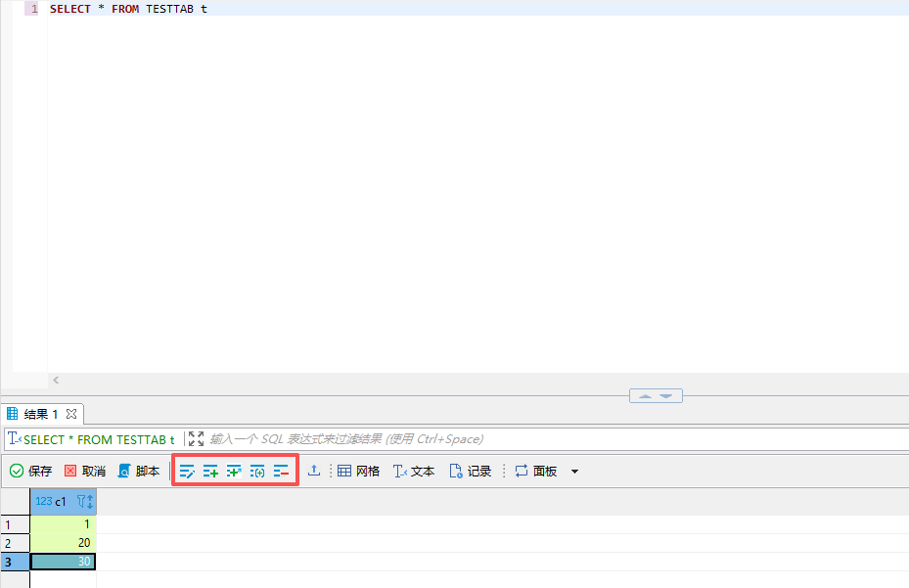
Task: Click the fourth row-editing icon with brackets
Action: [257, 472]
